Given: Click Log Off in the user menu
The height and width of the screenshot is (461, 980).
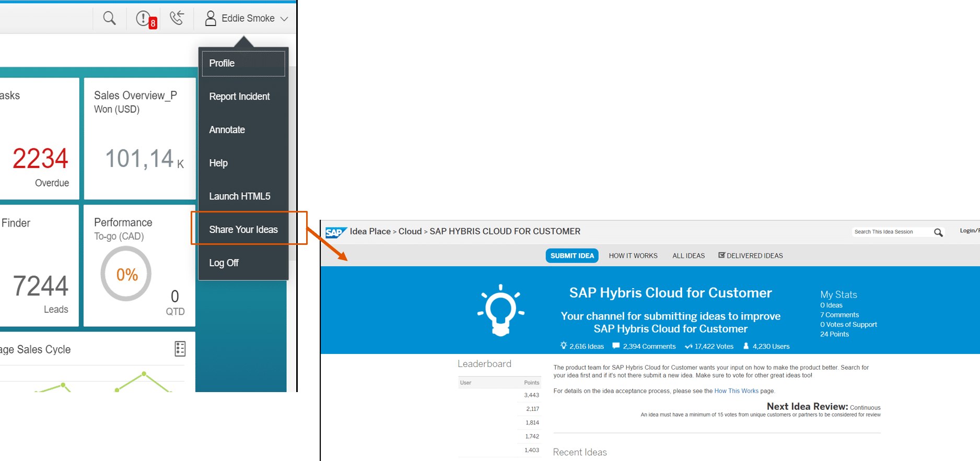Looking at the screenshot, I should pos(224,263).
